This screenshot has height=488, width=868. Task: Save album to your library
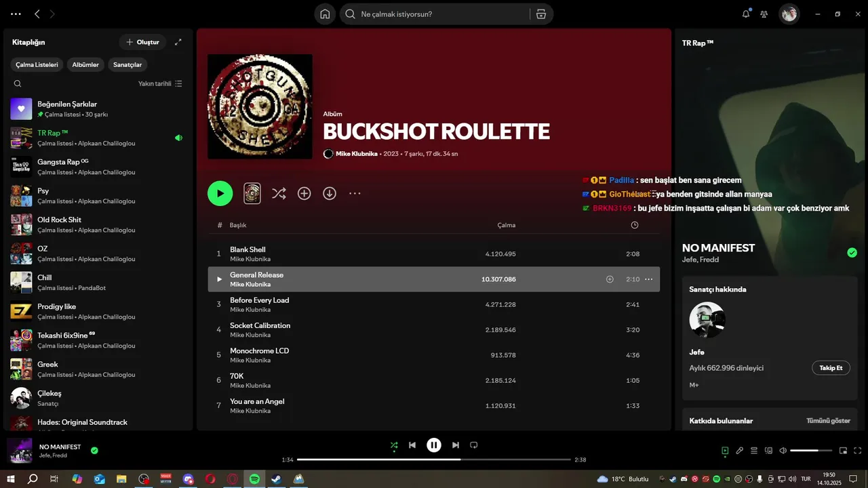click(304, 194)
